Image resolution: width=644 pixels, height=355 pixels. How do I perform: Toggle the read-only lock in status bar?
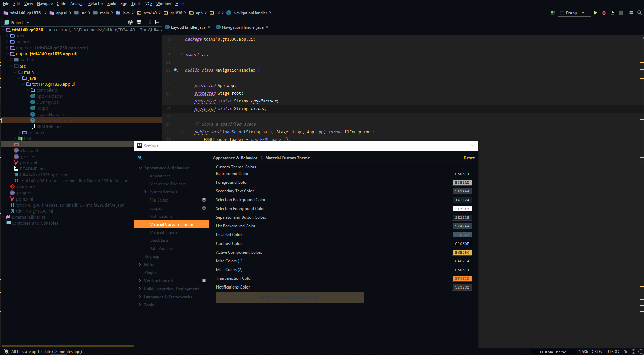[x=626, y=352]
